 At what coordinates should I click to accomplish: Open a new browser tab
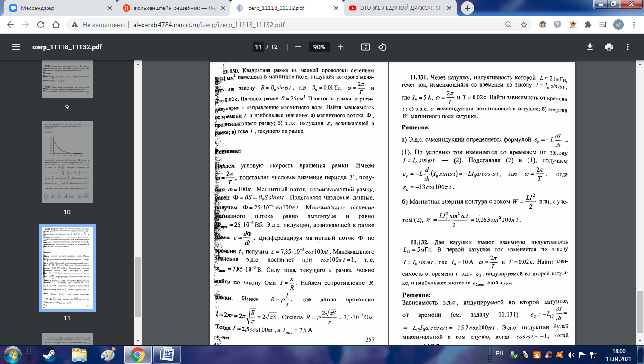pos(467,8)
